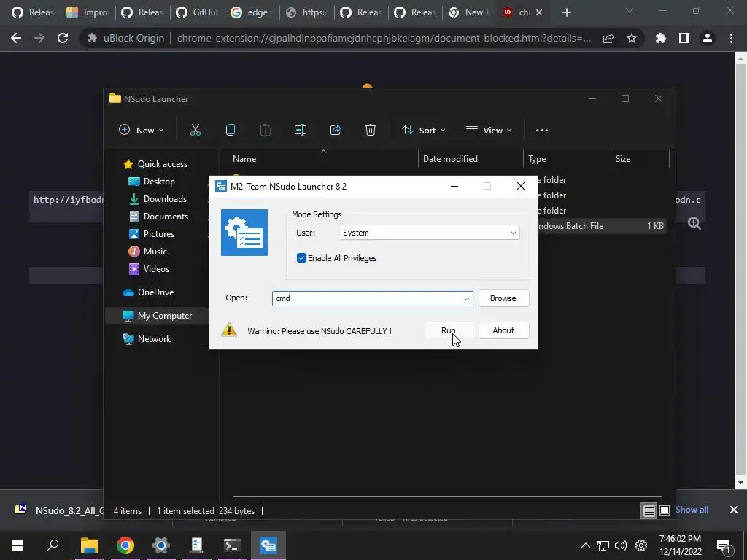Image resolution: width=747 pixels, height=560 pixels.
Task: Bookmark this page with star icon
Action: tap(632, 38)
